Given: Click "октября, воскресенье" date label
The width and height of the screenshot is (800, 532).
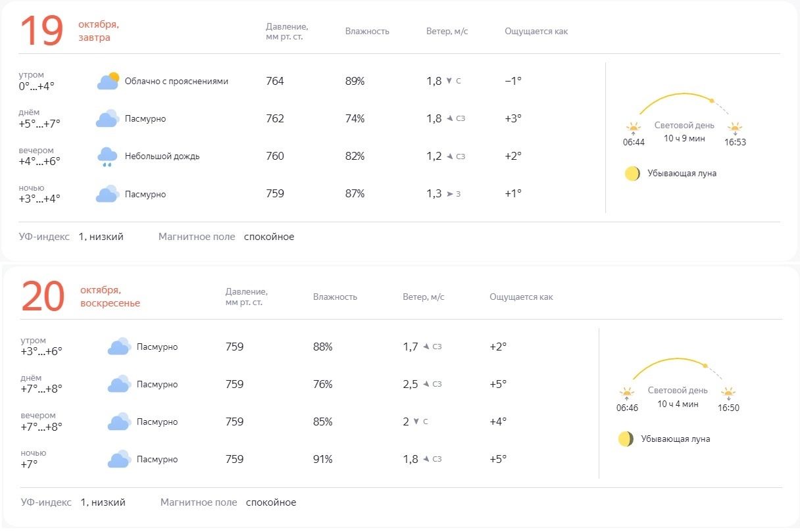Looking at the screenshot, I should pyautogui.click(x=110, y=297).
